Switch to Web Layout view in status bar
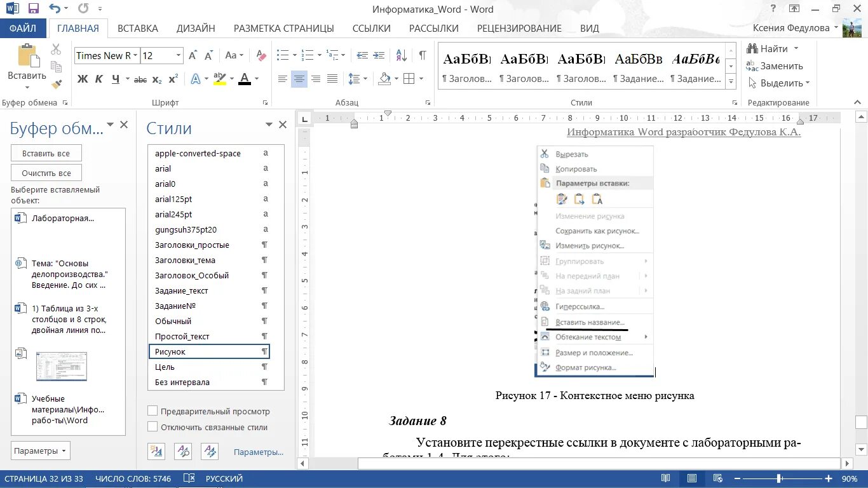The width and height of the screenshot is (868, 488). [x=717, y=478]
